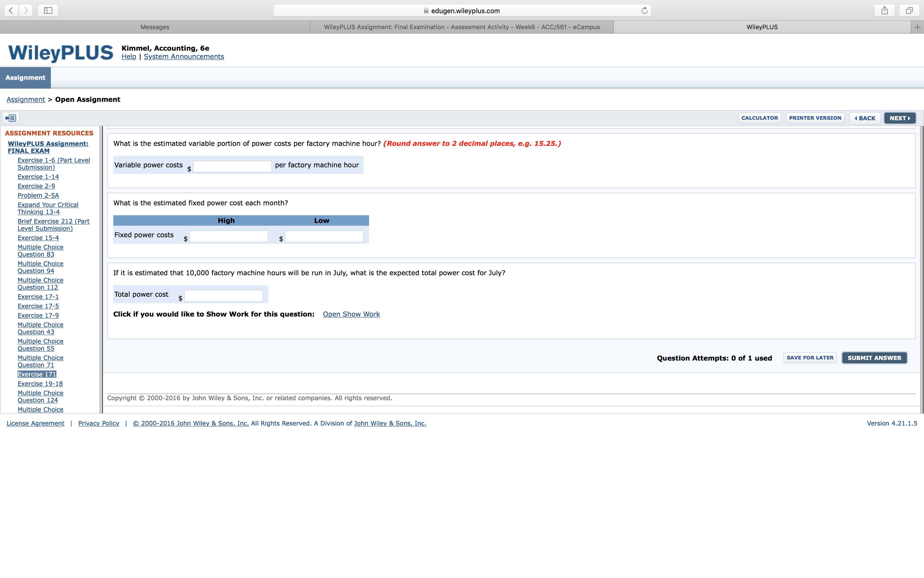Screen dimensions: 924x578
Task: Select the highlighted Exercise 171 item
Action: 37,374
